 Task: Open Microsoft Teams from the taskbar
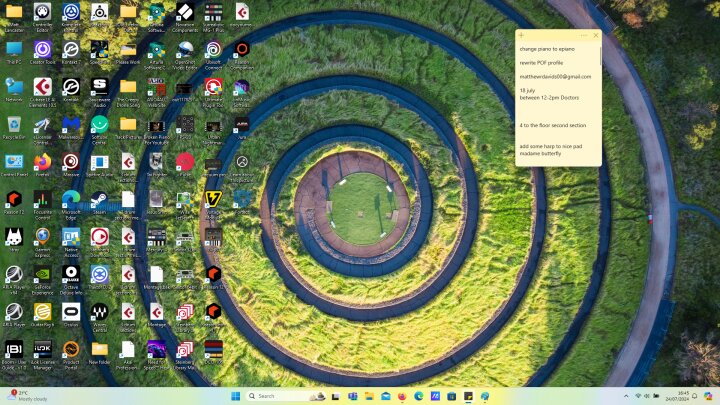click(352, 396)
